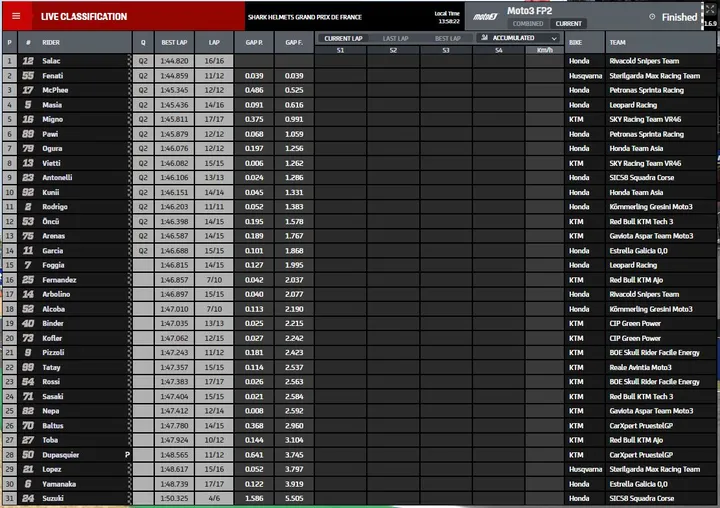Click the GAP F. column header
This screenshot has height=508, width=720.
(294, 42)
